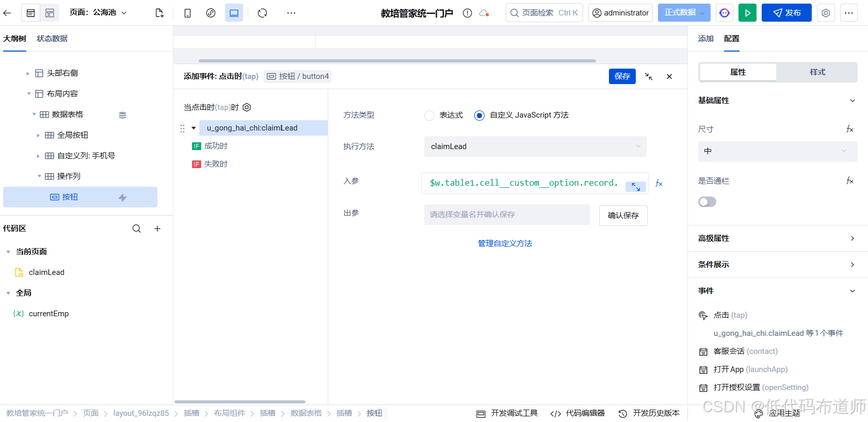Open the 执行方法 claimLead dropdown
This screenshot has height=422, width=868.
pyautogui.click(x=535, y=147)
